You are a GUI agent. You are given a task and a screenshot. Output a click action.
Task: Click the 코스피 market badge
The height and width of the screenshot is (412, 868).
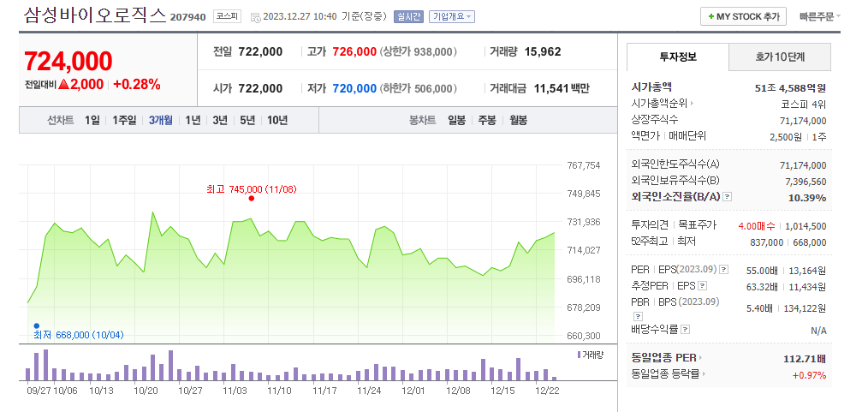click(227, 16)
